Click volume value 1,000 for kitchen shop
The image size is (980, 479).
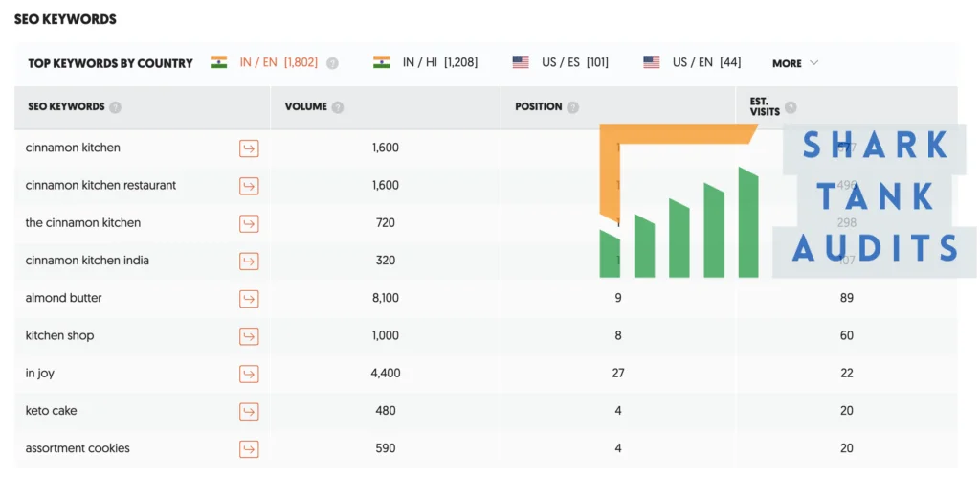386,336
